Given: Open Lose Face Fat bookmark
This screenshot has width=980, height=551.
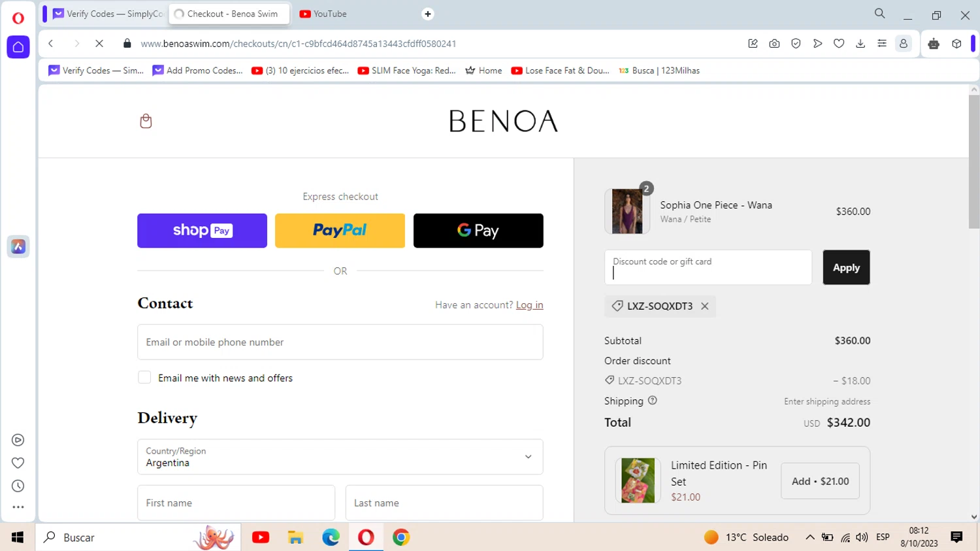Looking at the screenshot, I should pyautogui.click(x=560, y=71).
